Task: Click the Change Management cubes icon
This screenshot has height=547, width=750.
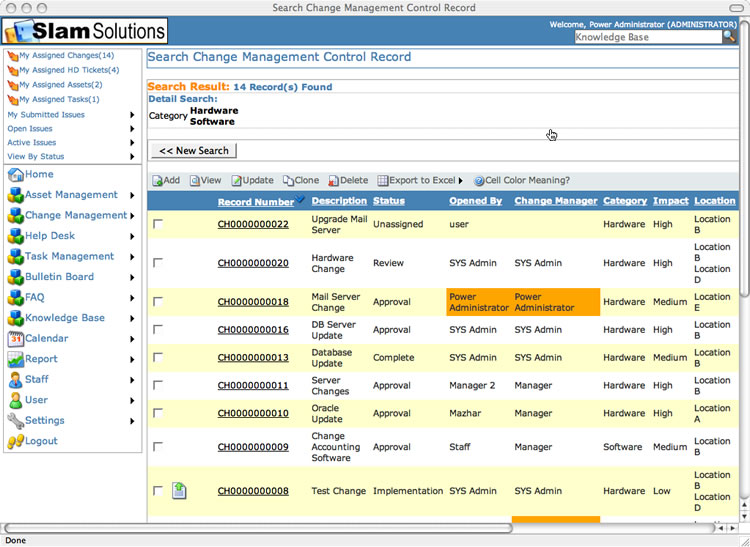Action: tap(15, 216)
